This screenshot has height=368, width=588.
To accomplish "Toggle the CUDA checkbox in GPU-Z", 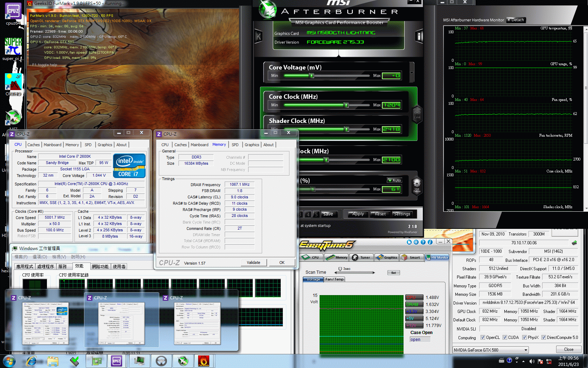I will point(505,338).
